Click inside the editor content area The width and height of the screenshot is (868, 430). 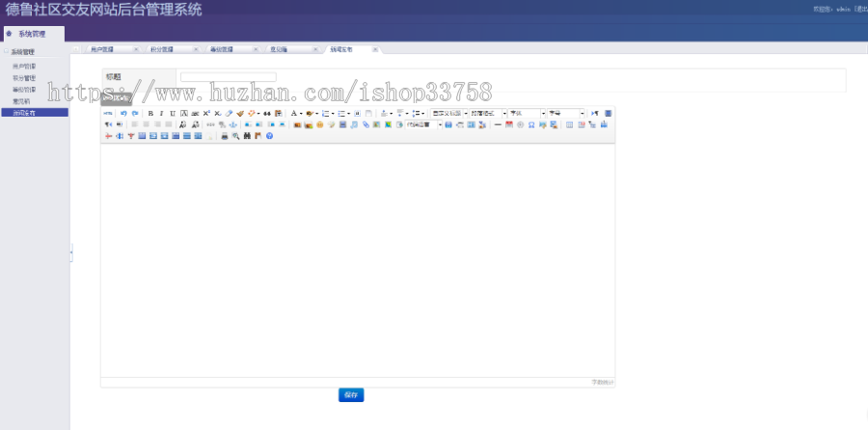[x=358, y=260]
